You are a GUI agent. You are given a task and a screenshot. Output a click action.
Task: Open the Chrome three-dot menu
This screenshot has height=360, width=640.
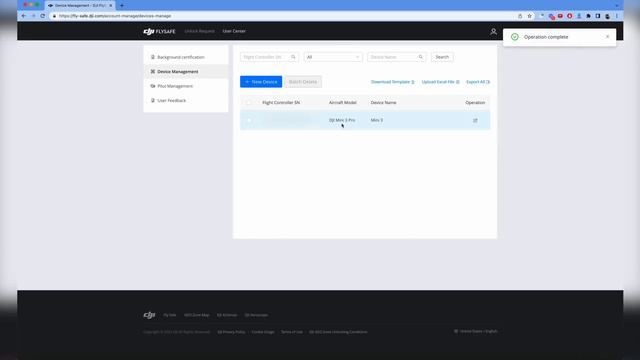pyautogui.click(x=617, y=16)
